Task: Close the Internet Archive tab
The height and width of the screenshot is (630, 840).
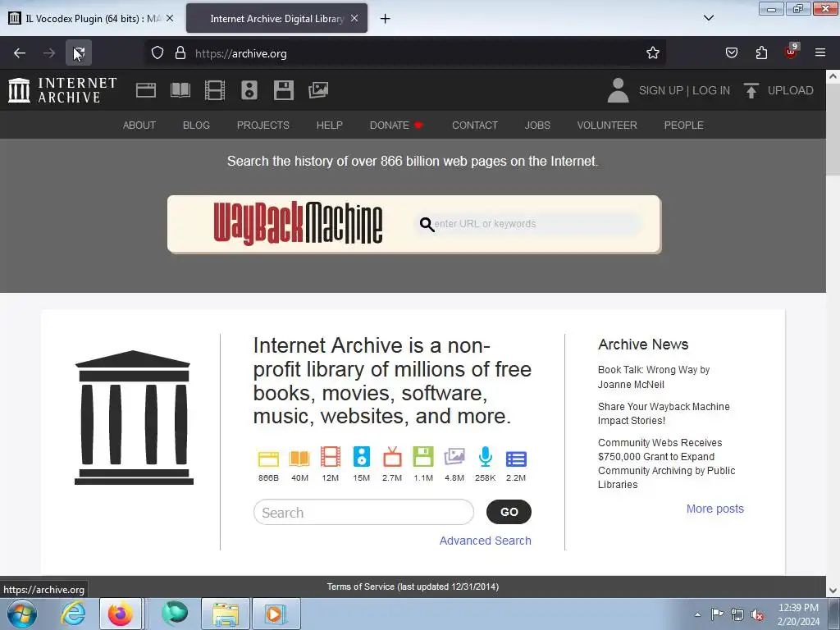Action: (354, 18)
